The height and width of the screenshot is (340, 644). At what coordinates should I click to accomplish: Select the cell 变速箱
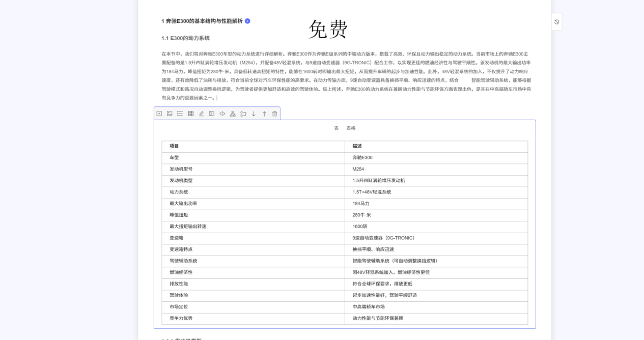[x=253, y=238]
